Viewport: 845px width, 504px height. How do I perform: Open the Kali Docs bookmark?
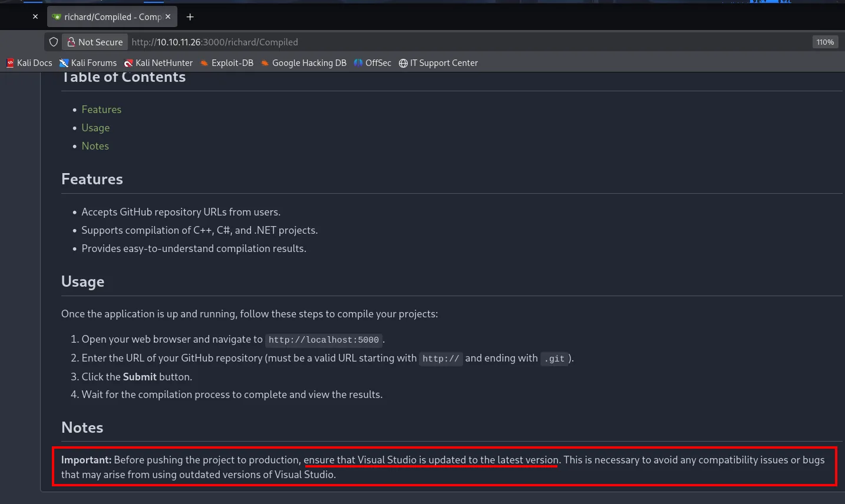(29, 63)
